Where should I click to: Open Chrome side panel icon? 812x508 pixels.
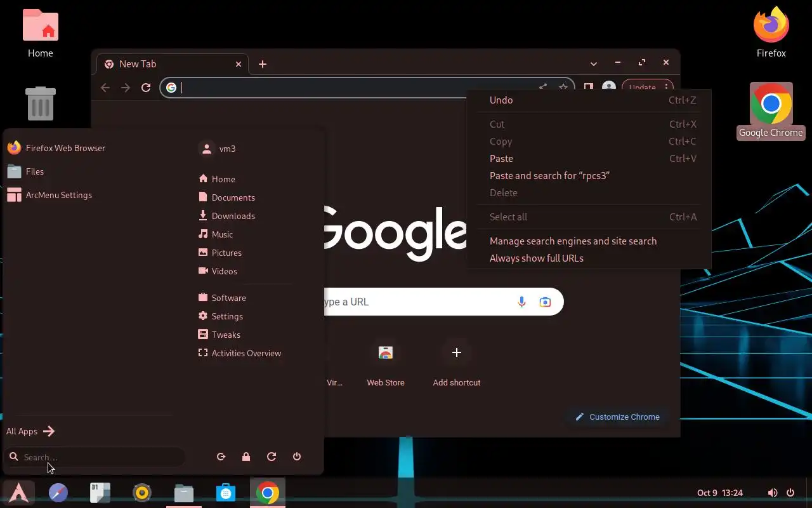(589, 88)
